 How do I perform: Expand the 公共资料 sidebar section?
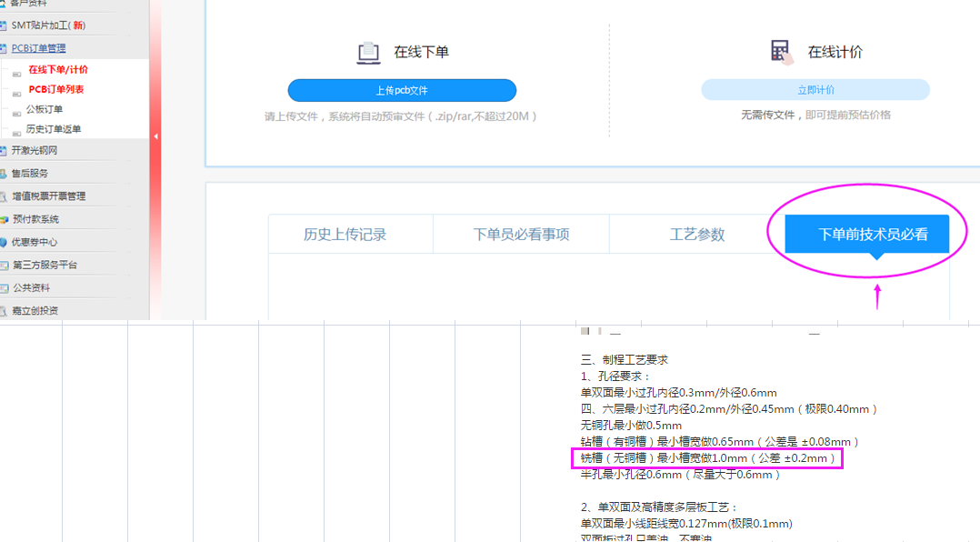pos(31,287)
